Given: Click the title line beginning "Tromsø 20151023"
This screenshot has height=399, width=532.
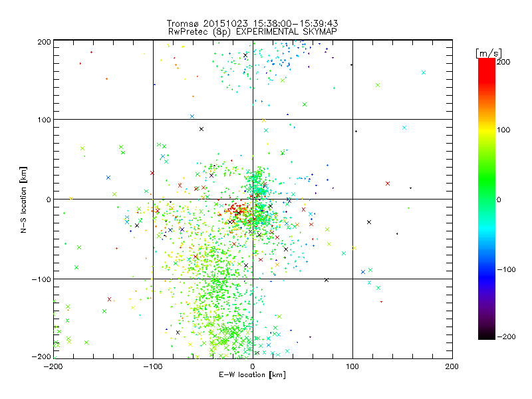Looking at the screenshot, I should coord(252,23).
